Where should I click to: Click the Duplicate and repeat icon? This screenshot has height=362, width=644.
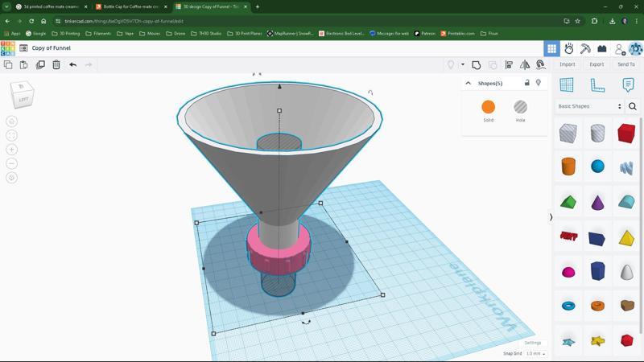40,64
